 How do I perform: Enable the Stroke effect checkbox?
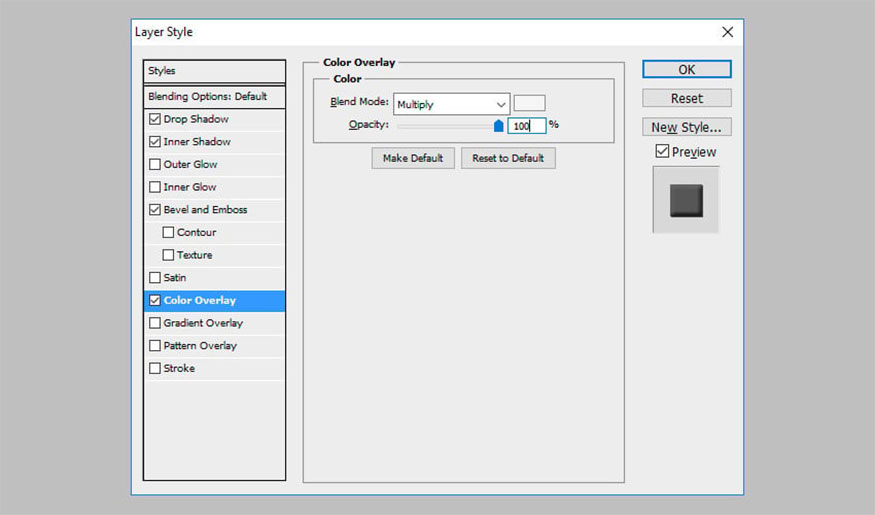pyautogui.click(x=154, y=369)
